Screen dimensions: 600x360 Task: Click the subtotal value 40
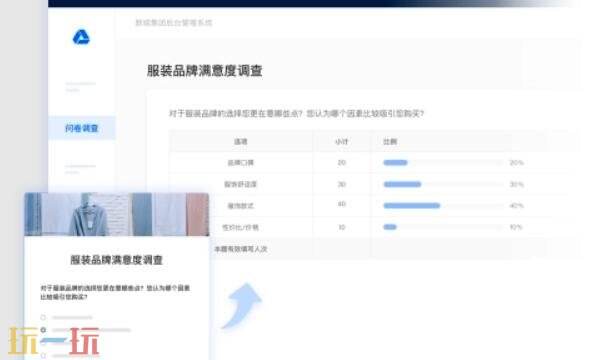point(341,204)
